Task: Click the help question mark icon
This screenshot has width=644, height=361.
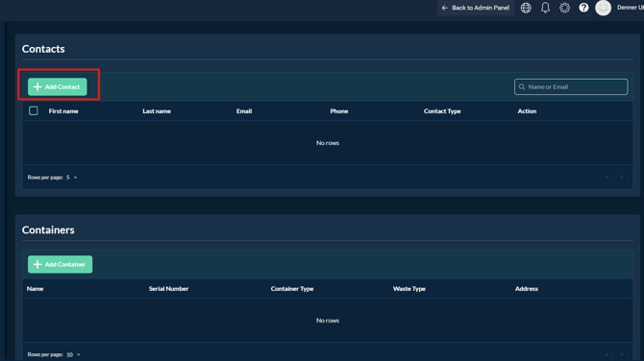Action: click(x=583, y=8)
